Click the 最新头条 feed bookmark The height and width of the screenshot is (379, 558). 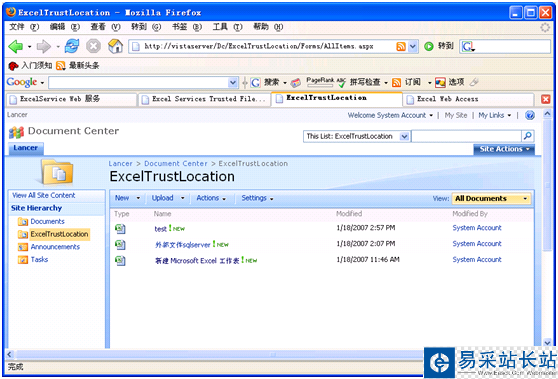pos(78,65)
